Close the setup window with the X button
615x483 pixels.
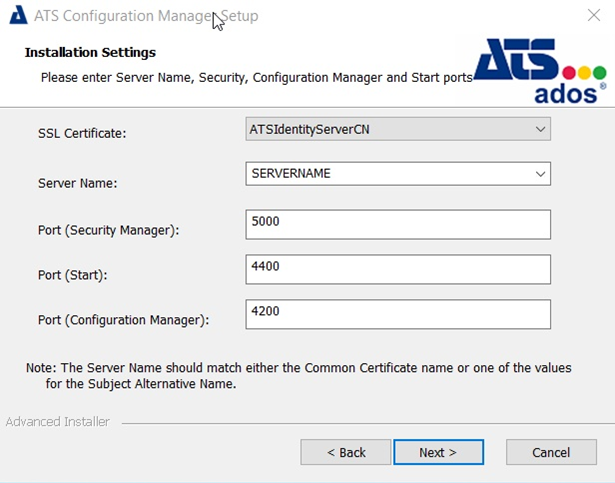pos(592,16)
